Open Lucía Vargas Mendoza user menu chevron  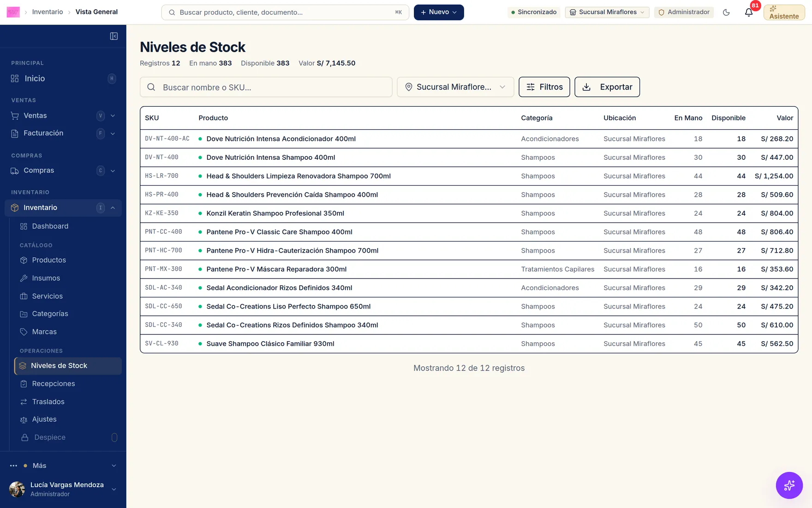(113, 489)
